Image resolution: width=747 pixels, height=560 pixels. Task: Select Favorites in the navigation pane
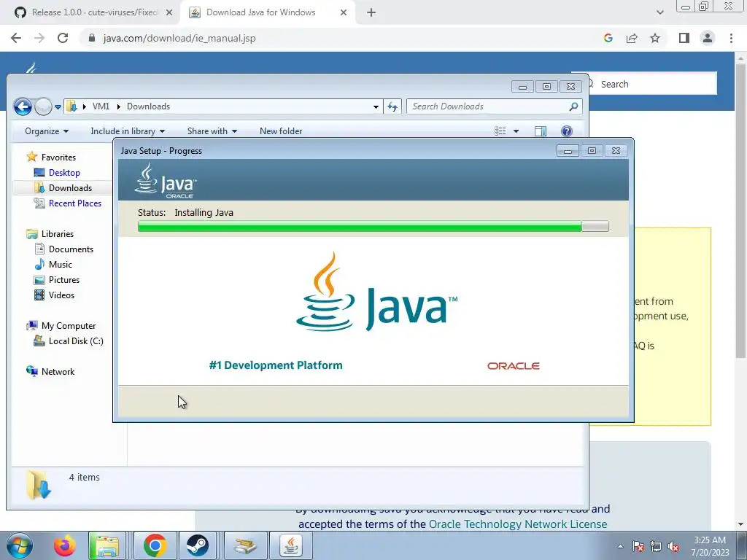tap(58, 157)
